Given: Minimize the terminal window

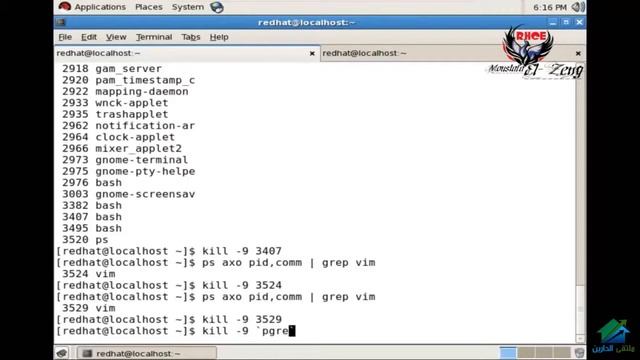Looking at the screenshot, I should tap(553, 22).
